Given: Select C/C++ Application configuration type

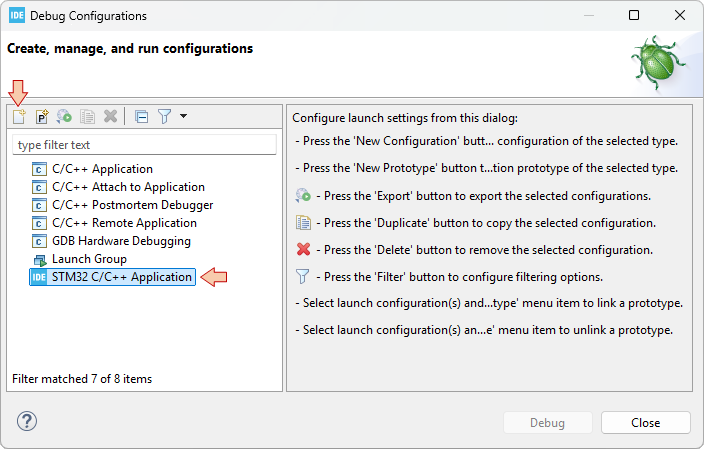Looking at the screenshot, I should click(102, 169).
